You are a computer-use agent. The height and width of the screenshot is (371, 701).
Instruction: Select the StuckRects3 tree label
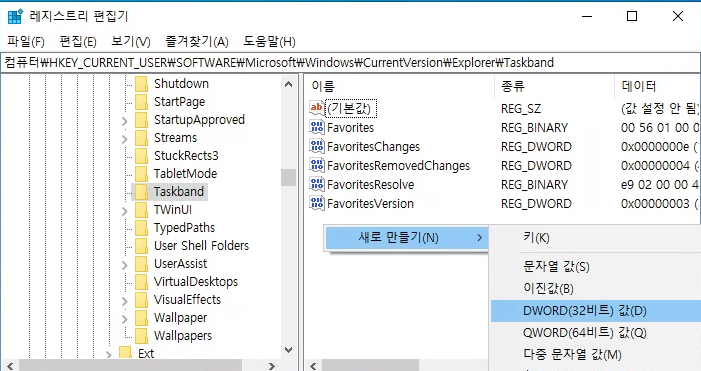186,156
